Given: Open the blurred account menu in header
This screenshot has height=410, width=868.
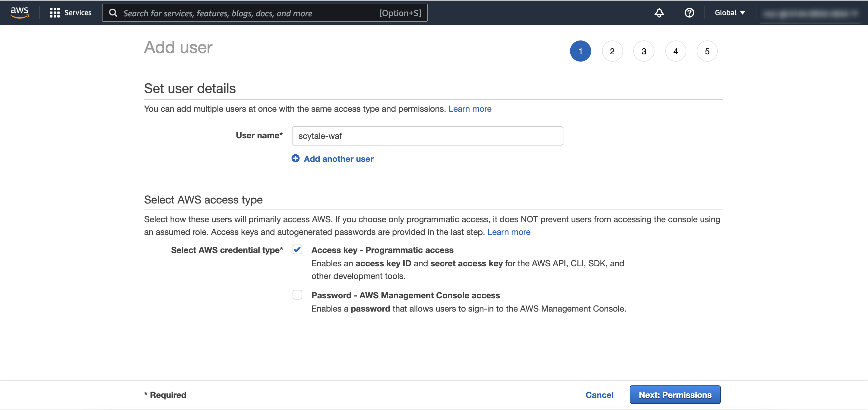Looking at the screenshot, I should click(810, 14).
